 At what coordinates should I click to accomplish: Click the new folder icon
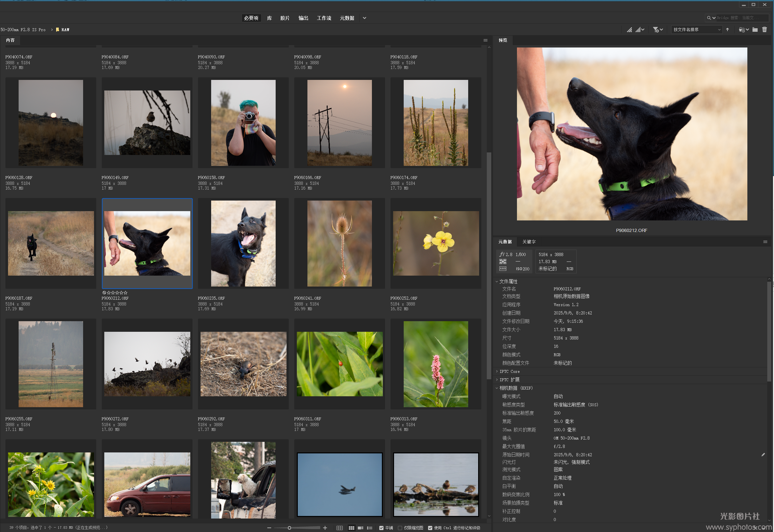coord(755,30)
